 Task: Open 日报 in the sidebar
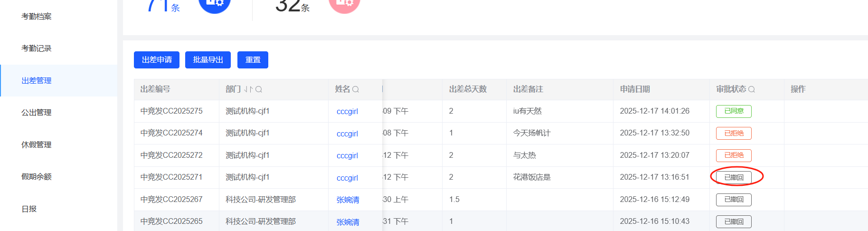pos(29,209)
